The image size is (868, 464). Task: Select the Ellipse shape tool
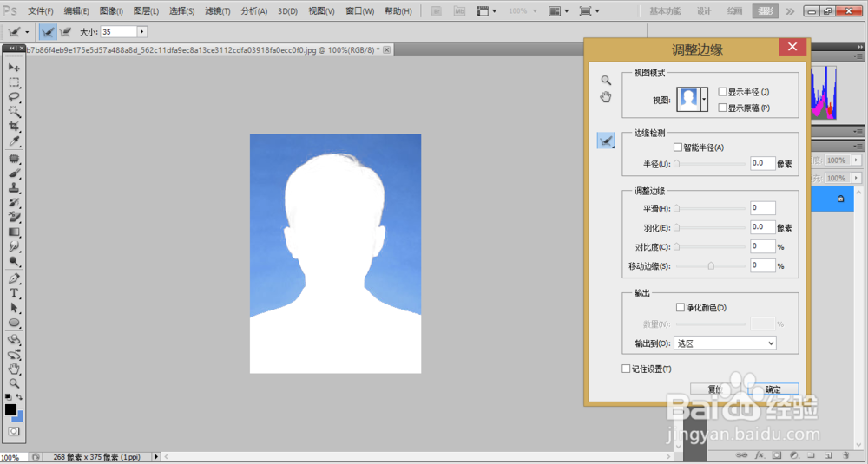[14, 323]
